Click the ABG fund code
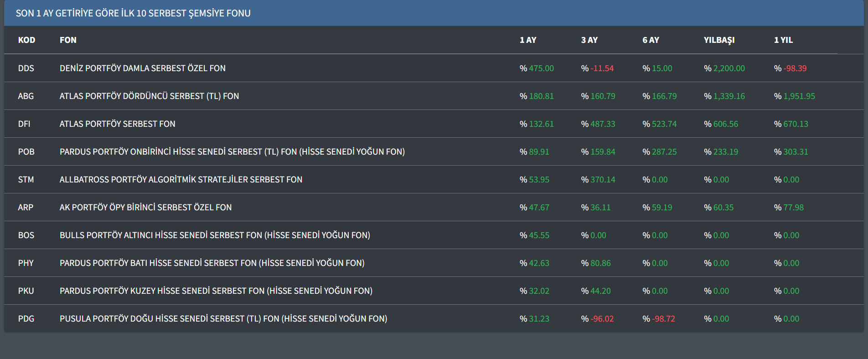 tap(26, 96)
